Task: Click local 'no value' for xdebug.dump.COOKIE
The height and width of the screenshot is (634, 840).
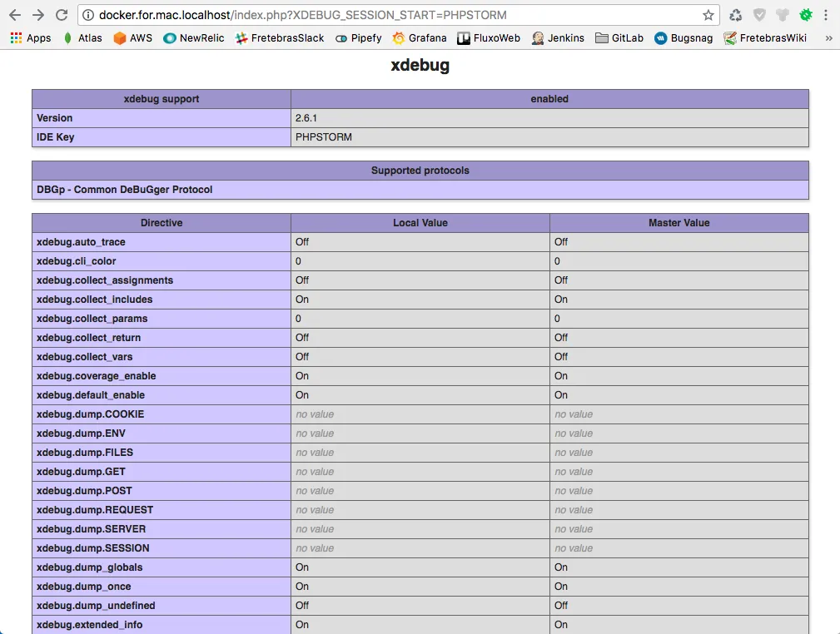Action: point(315,414)
